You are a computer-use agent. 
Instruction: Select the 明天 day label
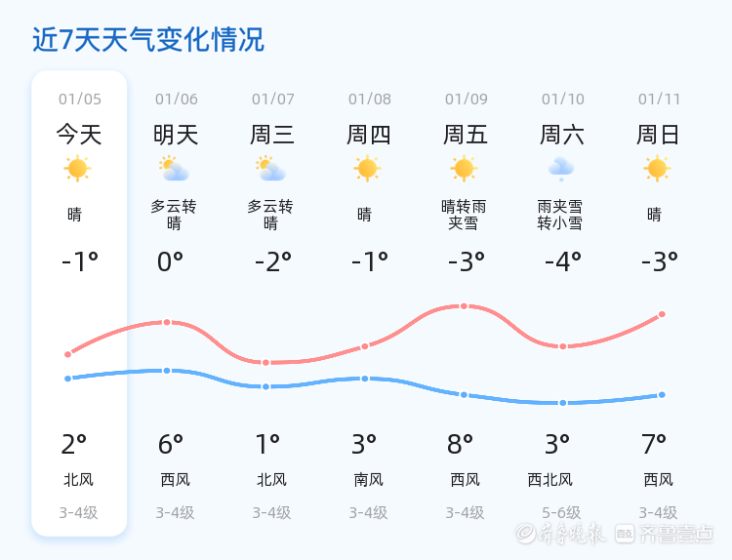coord(176,135)
